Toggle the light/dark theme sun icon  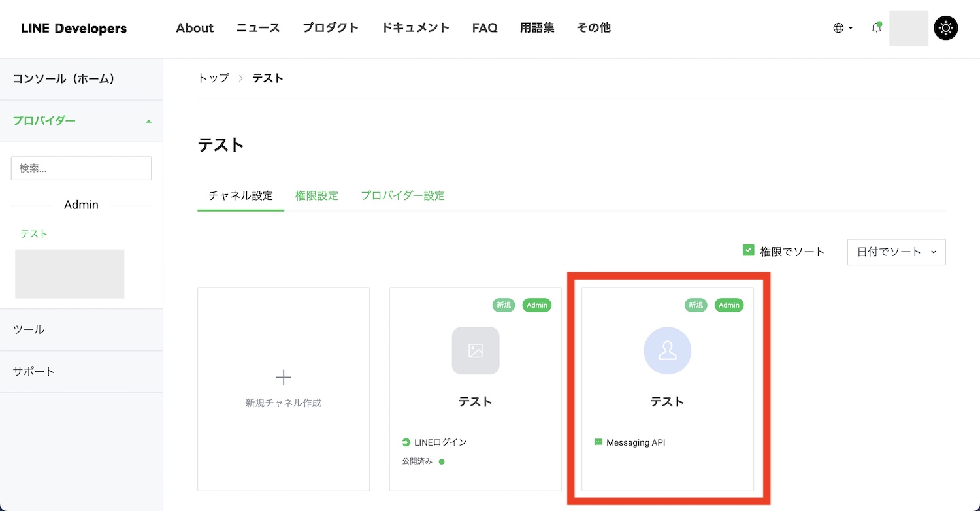click(946, 28)
